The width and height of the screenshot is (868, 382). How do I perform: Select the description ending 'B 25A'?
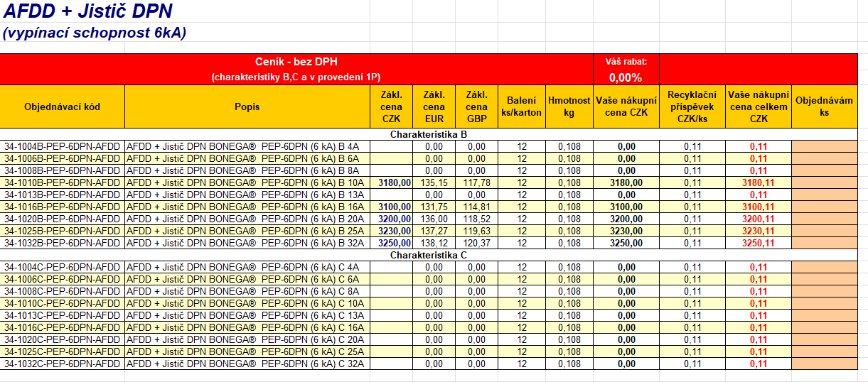click(x=247, y=231)
